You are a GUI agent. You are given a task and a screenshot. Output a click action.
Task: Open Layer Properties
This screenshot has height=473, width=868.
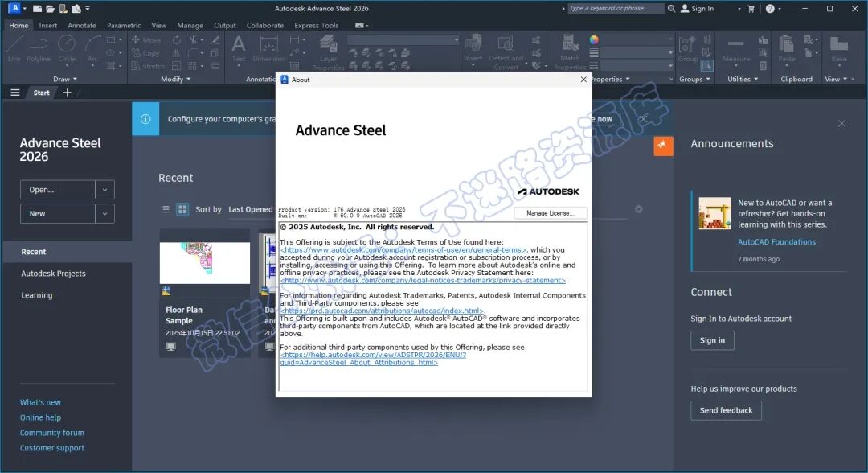328,52
